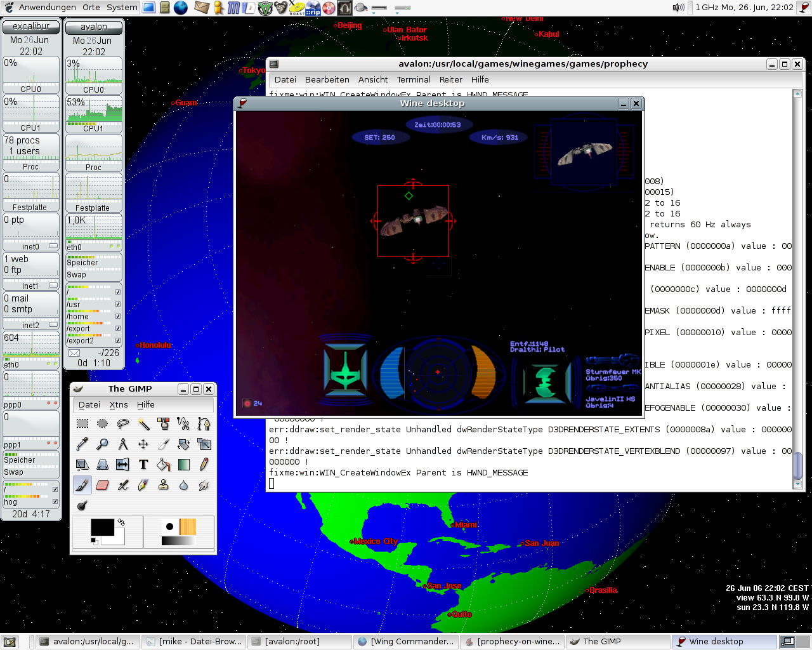Toggle the hog disk checkbox in excalibur monitor
This screenshot has width=812, height=650.
55,501
